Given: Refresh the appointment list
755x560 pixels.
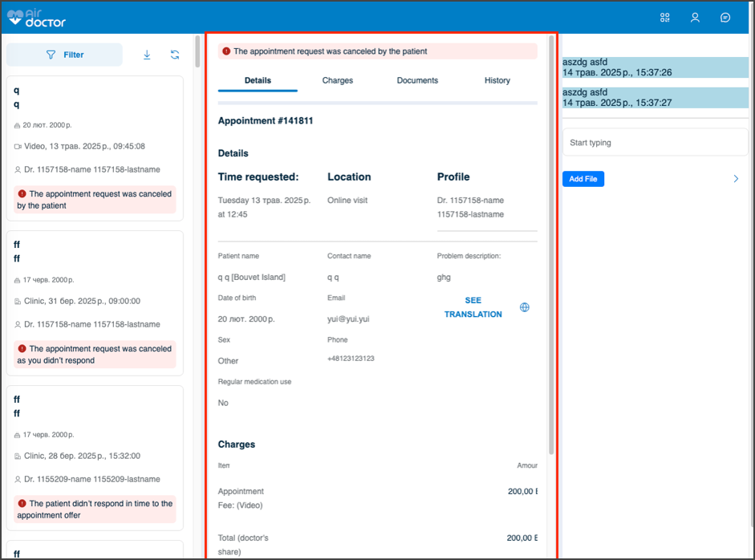Looking at the screenshot, I should click(175, 55).
